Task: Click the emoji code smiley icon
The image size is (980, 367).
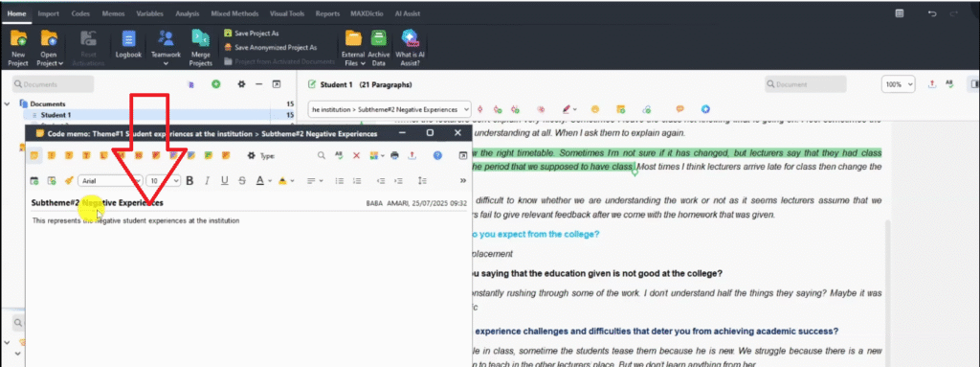Action: [x=595, y=109]
